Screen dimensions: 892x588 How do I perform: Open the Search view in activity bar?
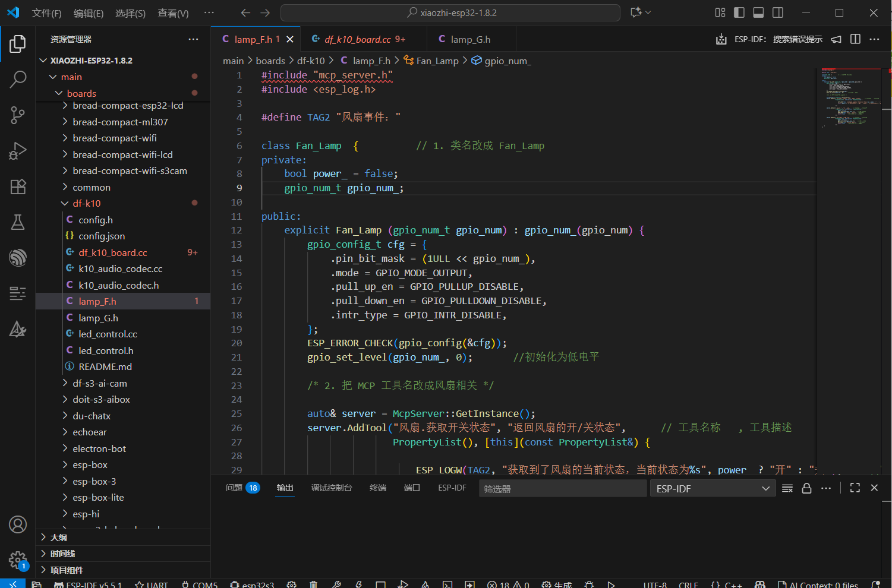18,79
